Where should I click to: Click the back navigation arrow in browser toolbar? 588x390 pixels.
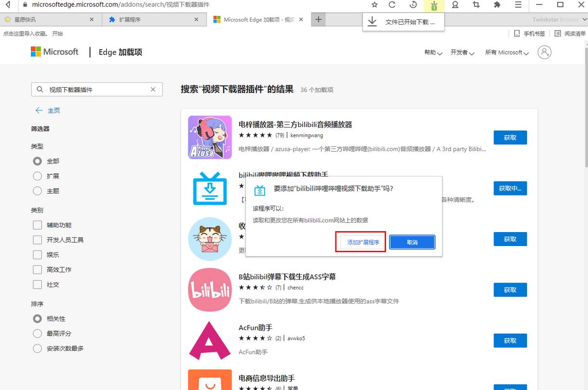point(8,4)
